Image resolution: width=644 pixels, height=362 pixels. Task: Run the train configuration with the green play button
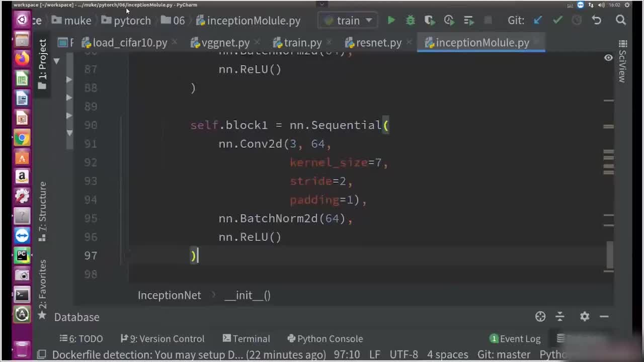click(x=391, y=21)
